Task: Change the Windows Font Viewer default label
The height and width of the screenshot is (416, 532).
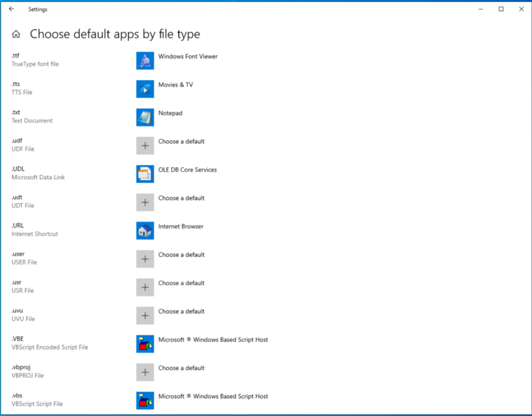Action: coord(188,57)
